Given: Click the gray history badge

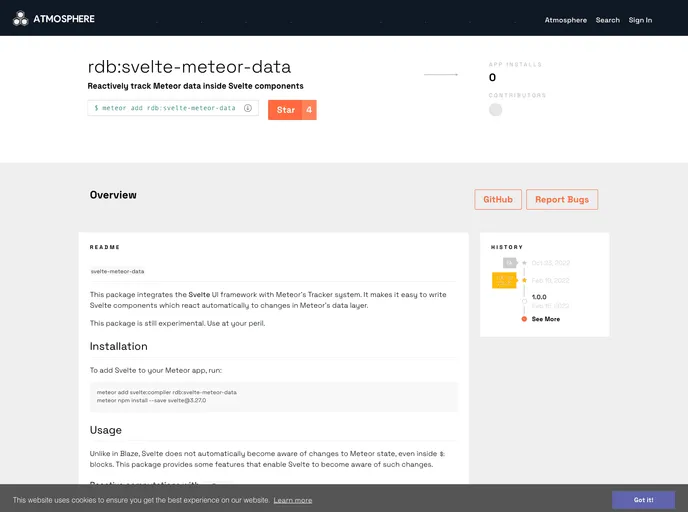Looking at the screenshot, I should [509, 263].
